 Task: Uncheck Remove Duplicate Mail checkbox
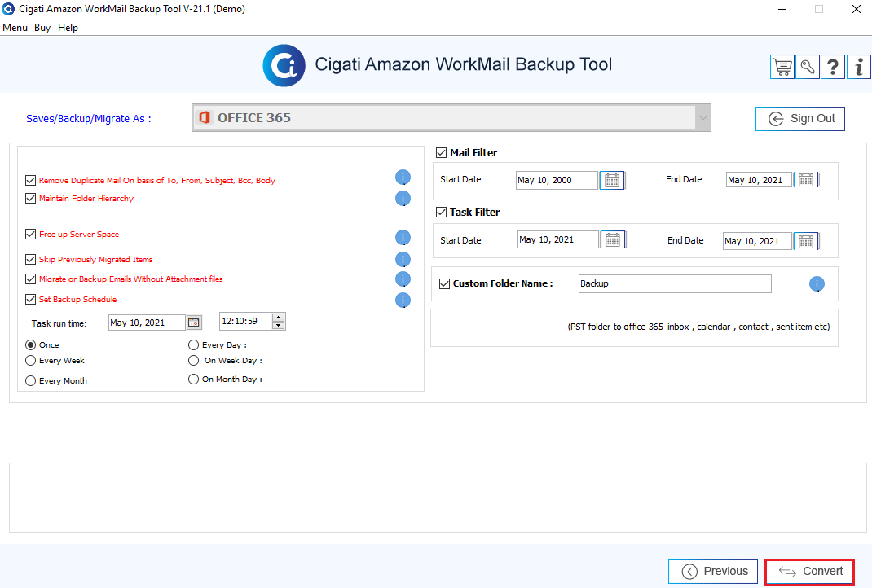[31, 181]
